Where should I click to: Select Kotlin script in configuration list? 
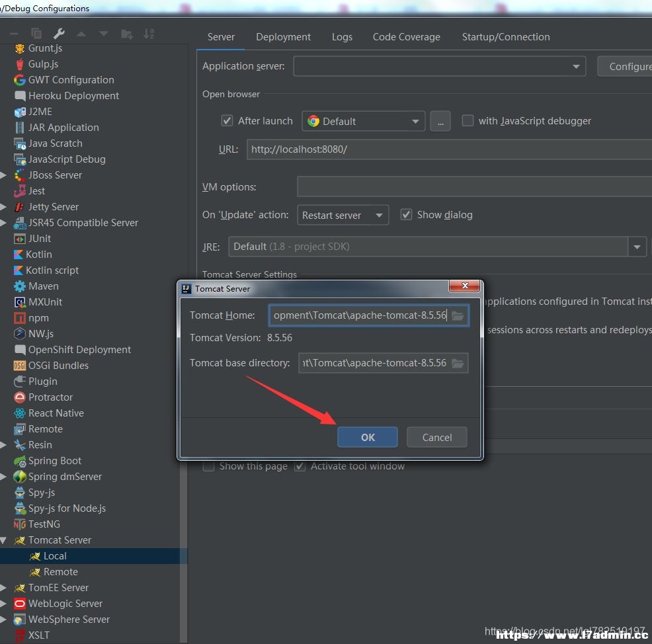click(52, 270)
